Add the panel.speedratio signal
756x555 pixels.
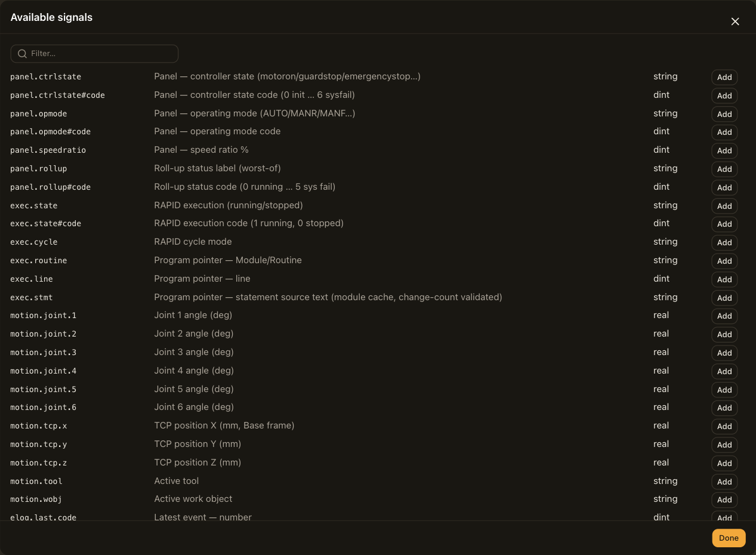[x=724, y=150]
